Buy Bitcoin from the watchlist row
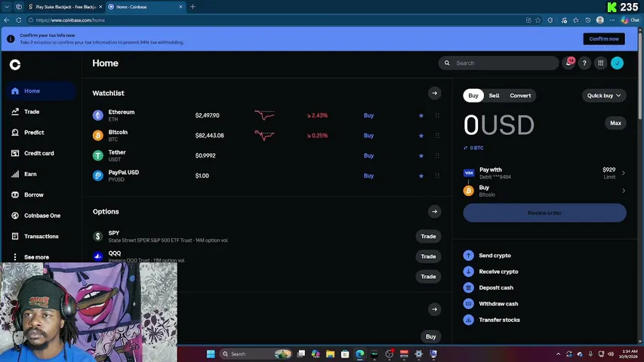Viewport: 644px width, 362px height. point(368,136)
